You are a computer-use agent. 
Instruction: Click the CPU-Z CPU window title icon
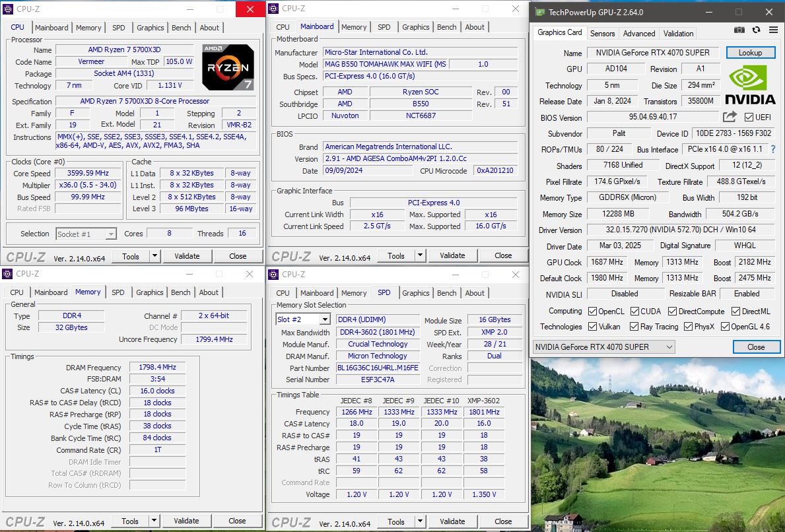pyautogui.click(x=7, y=9)
